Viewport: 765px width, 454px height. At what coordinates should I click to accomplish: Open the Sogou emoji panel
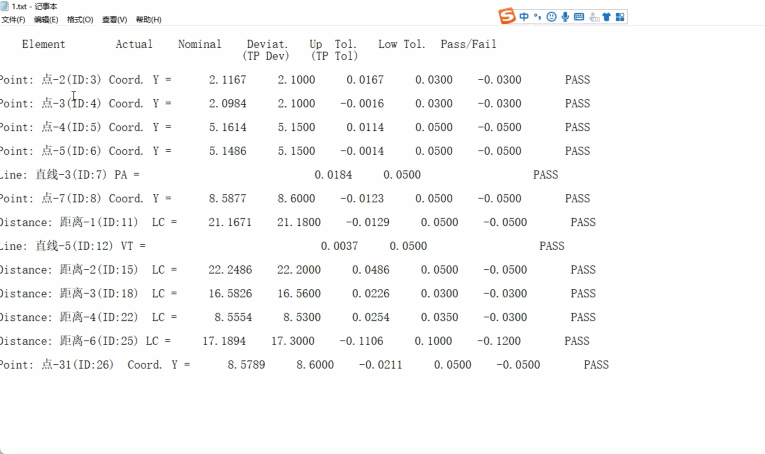[x=551, y=16]
